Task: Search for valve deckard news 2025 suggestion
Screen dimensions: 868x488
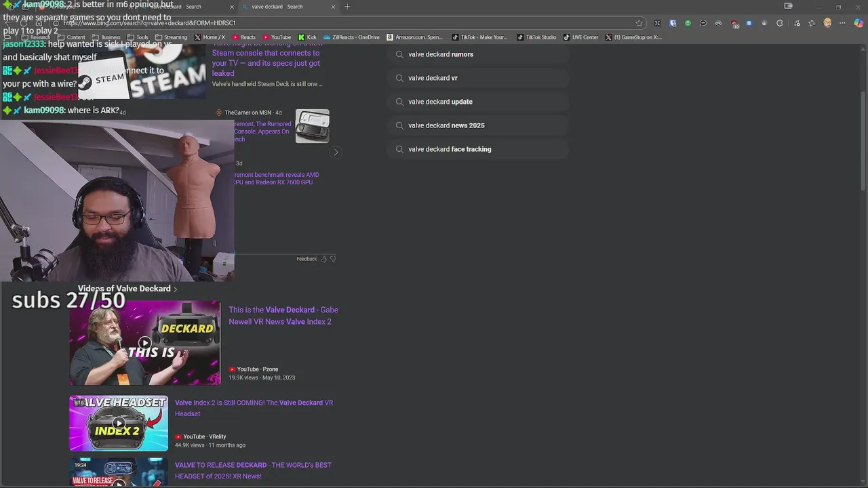Action: pyautogui.click(x=478, y=125)
